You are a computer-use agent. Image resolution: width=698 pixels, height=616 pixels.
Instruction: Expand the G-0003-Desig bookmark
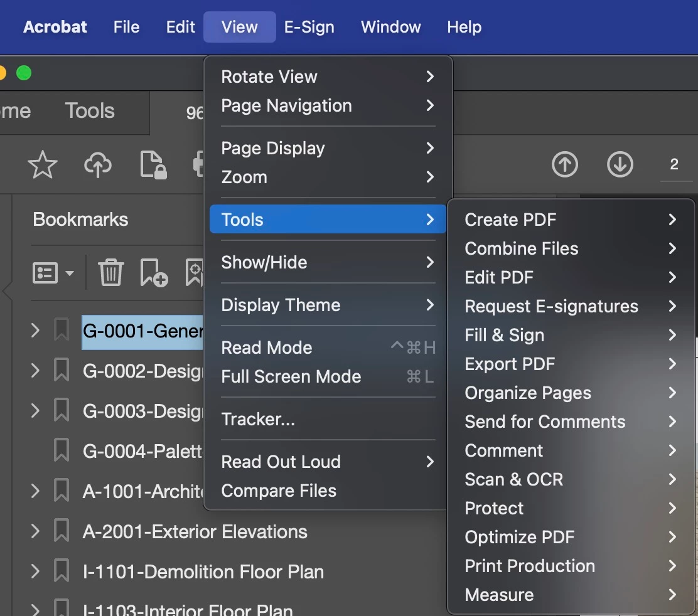pyautogui.click(x=35, y=410)
